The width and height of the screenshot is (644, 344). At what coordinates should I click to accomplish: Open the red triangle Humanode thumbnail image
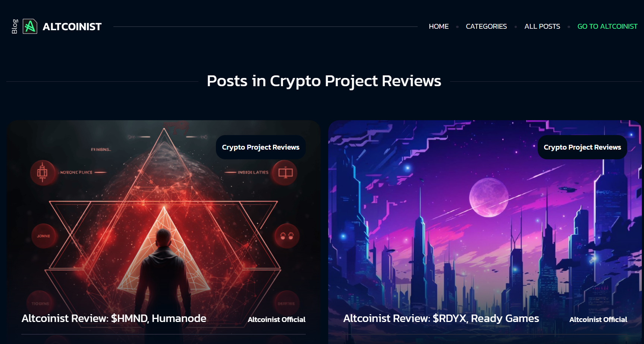pos(164,232)
